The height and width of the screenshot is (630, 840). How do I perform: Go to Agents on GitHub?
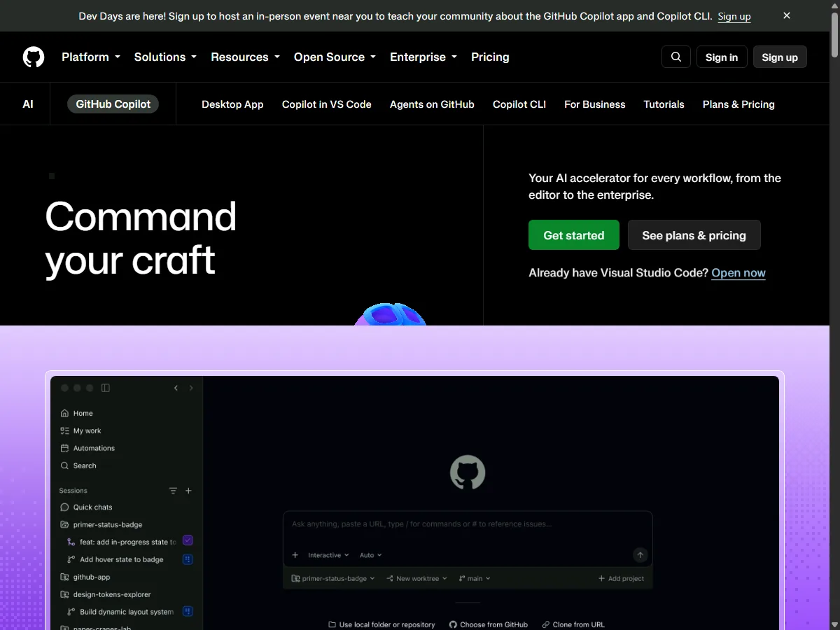(x=432, y=104)
